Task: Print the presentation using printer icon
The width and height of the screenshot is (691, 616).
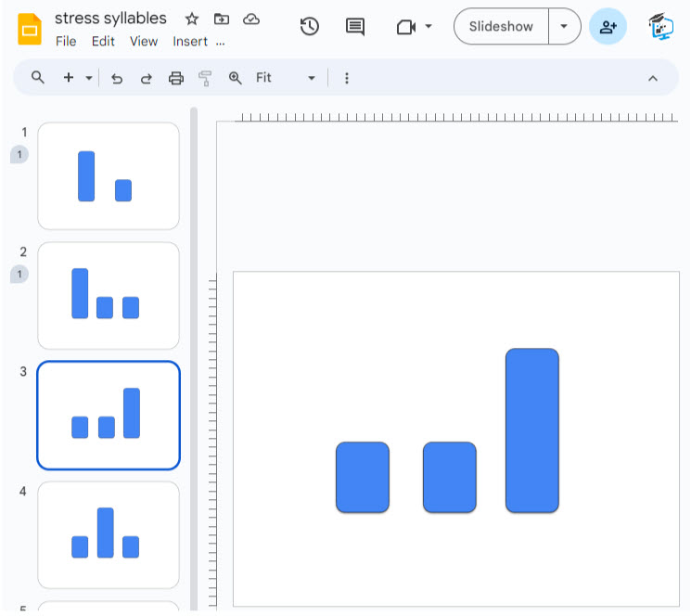Action: [176, 78]
